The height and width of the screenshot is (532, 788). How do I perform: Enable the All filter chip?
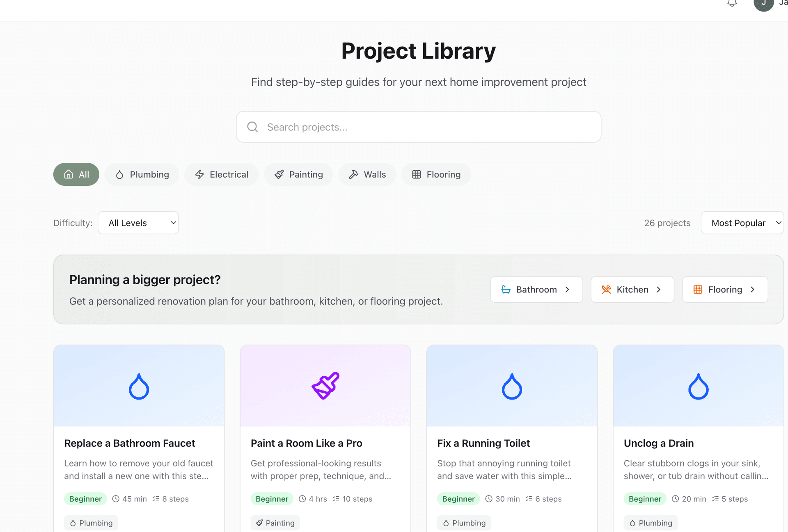[76, 174]
